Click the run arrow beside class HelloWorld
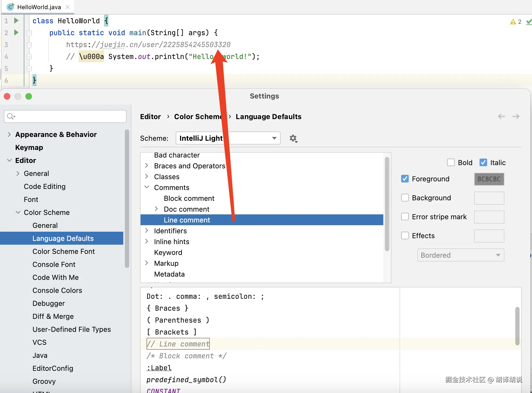Viewport: 532px width, 393px height. coord(16,21)
